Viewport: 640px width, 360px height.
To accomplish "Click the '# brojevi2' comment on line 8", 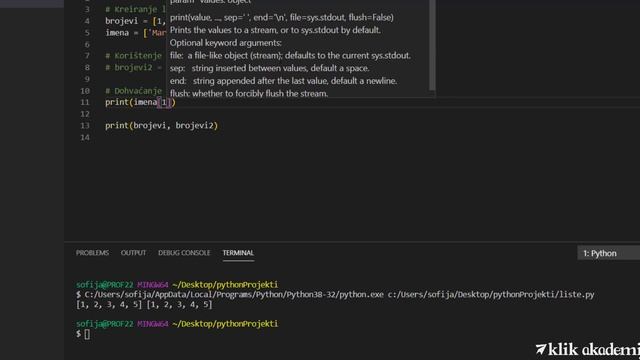I will [129, 67].
